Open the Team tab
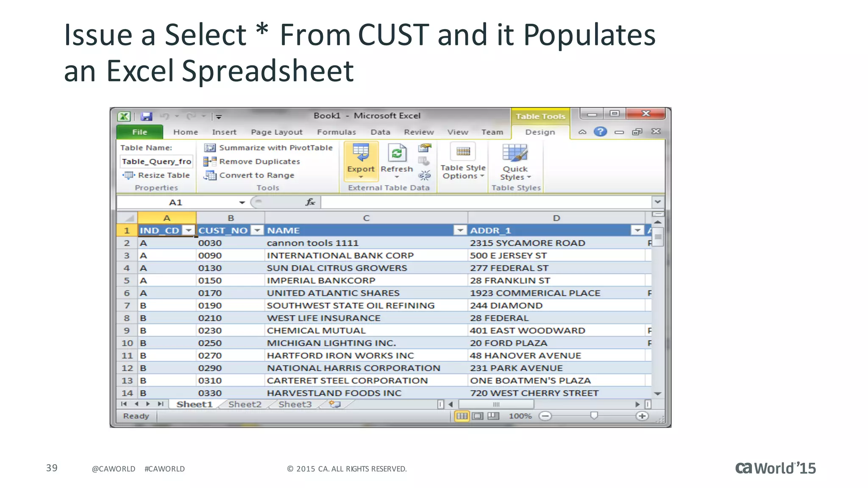The width and height of the screenshot is (868, 488). coord(492,132)
